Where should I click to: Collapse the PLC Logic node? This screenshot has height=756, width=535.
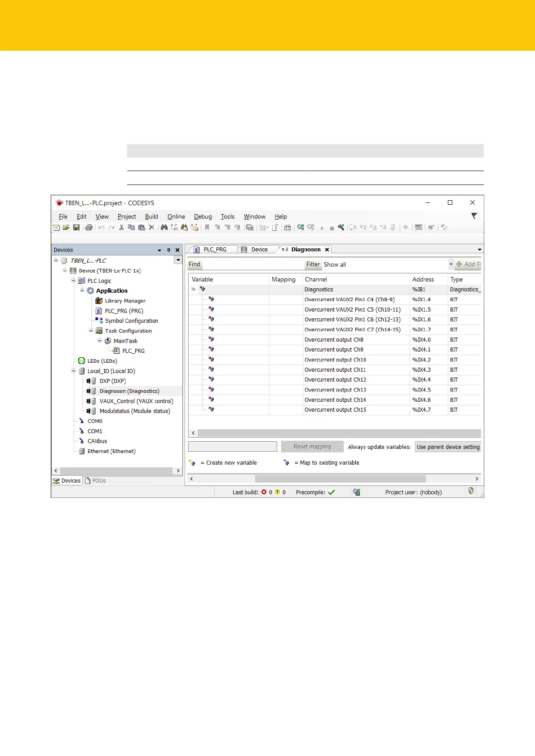pos(73,281)
